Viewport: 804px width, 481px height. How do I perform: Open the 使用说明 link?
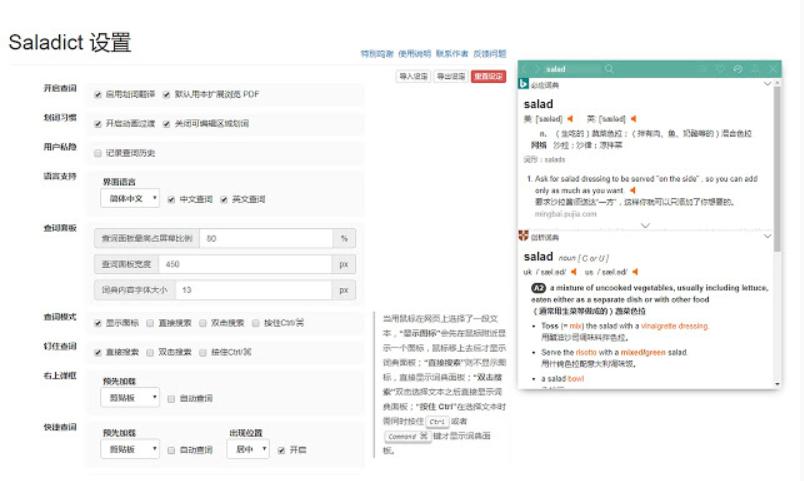coord(414,54)
